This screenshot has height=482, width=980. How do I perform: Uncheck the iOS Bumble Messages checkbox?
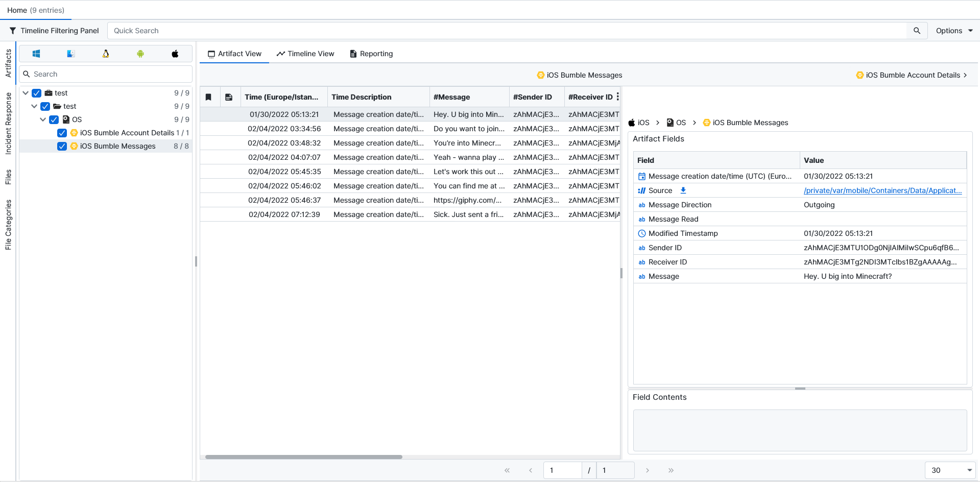pos(62,146)
